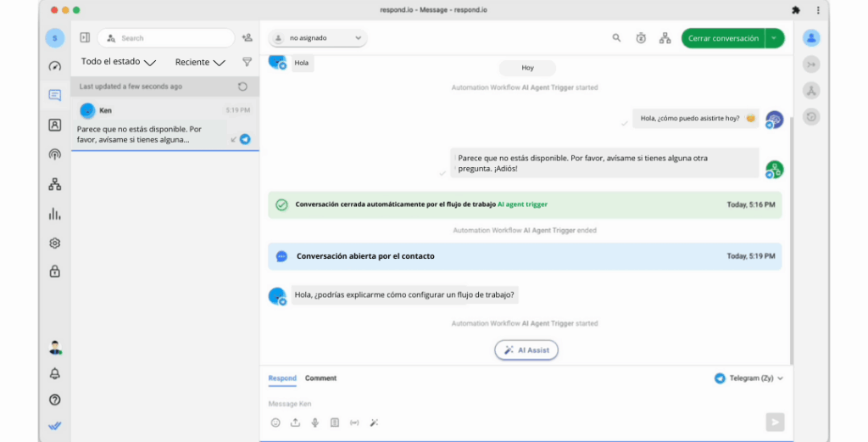Click the AI agent avatar beside greeting message
Screen dimensions: 868x442
(774, 120)
